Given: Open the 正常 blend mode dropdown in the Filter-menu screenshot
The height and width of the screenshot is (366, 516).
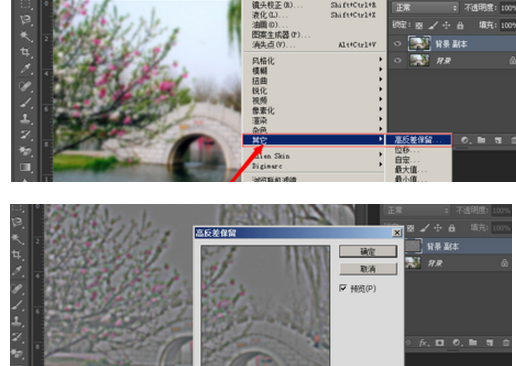Looking at the screenshot, I should pos(425,7).
